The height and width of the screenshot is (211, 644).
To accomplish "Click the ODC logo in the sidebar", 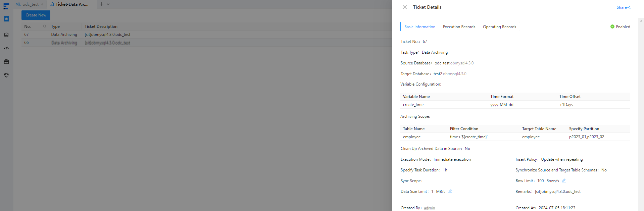I will point(6,6).
